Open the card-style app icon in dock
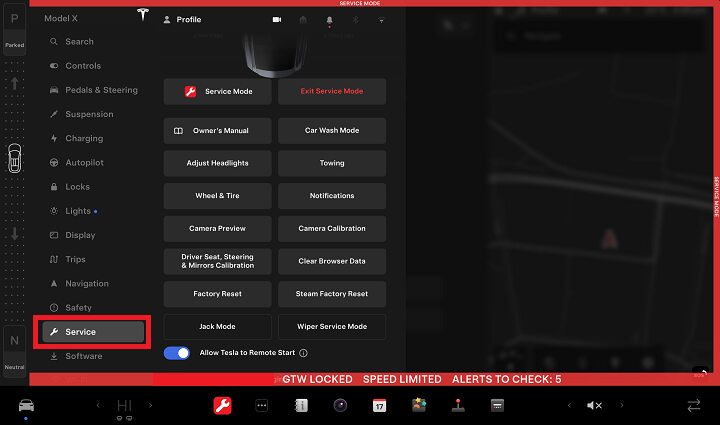Viewport: 720px width, 425px height. pos(497,405)
